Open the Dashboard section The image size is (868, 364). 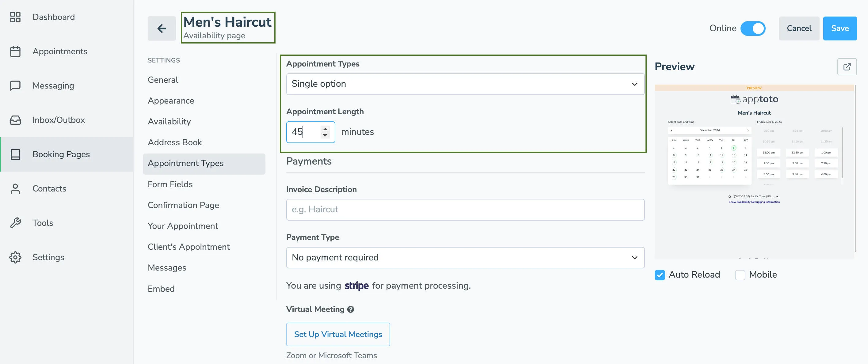coord(53,17)
